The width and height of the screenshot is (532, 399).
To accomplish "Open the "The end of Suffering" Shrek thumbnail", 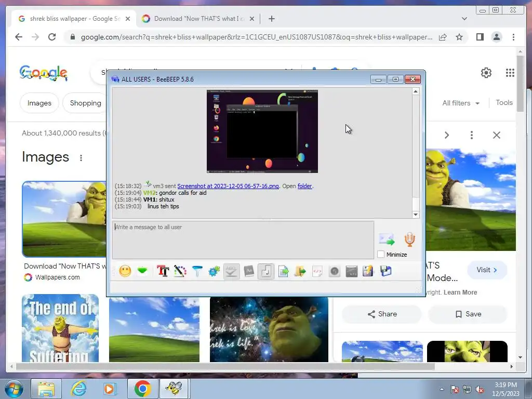I will [60, 328].
